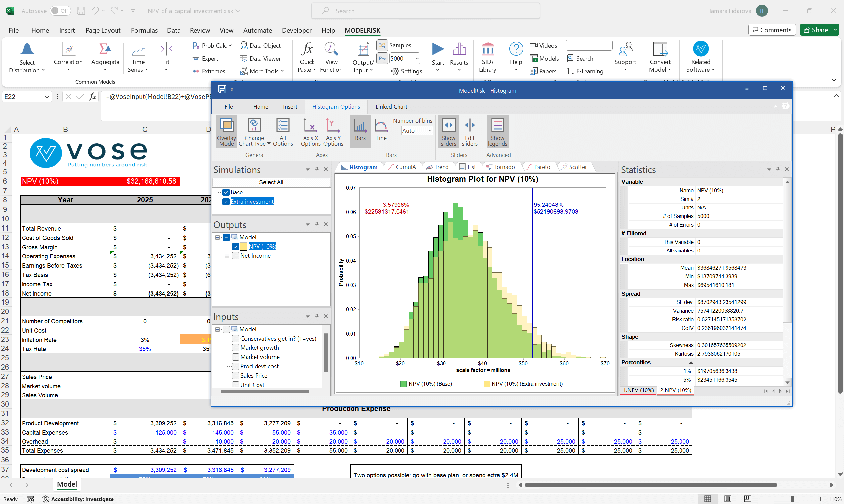The width and height of the screenshot is (844, 504).
Task: Switch to the Linked Chart tab
Action: point(391,106)
